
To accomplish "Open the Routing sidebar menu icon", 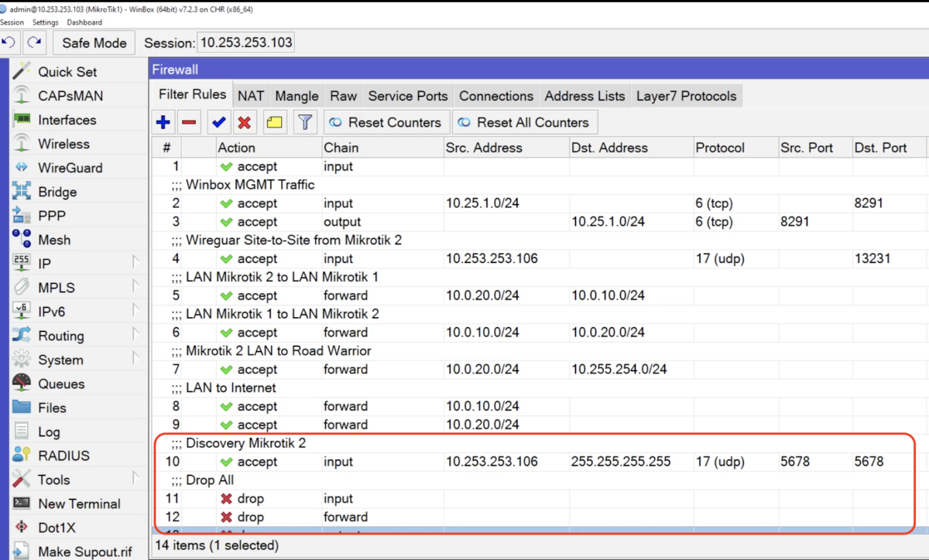I will (22, 335).
